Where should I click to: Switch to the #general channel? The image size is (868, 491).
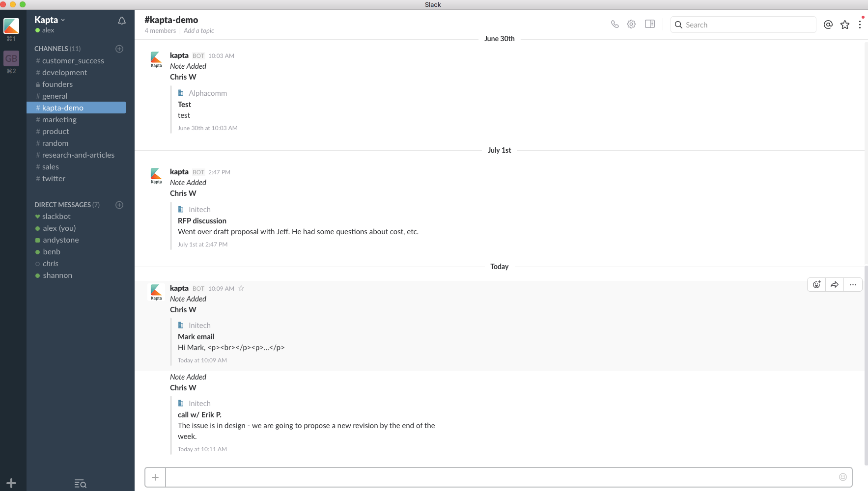55,96
